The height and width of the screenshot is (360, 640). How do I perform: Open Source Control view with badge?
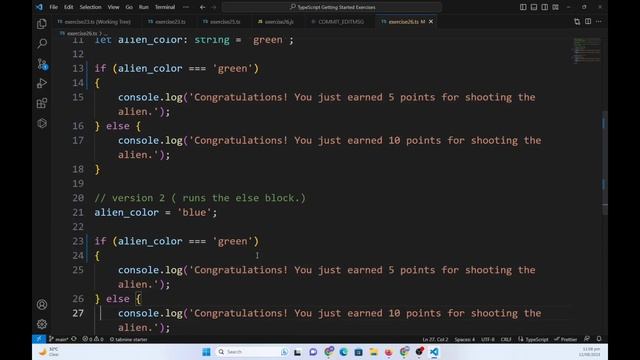click(42, 64)
